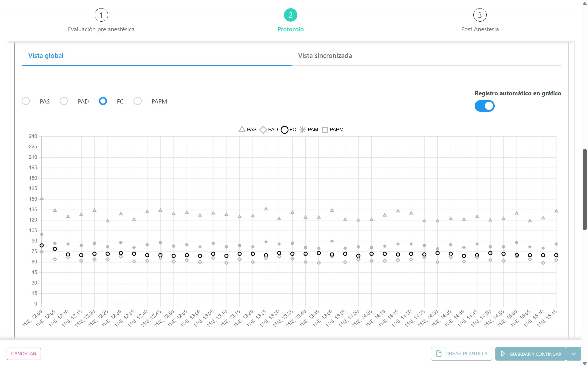
Task: Click the PAPM square legend icon
Action: [x=324, y=130]
